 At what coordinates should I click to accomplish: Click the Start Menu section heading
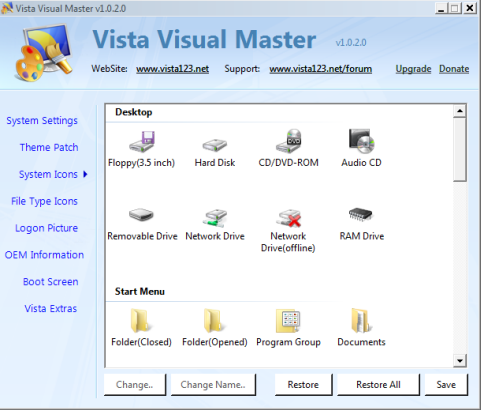pyautogui.click(x=140, y=292)
